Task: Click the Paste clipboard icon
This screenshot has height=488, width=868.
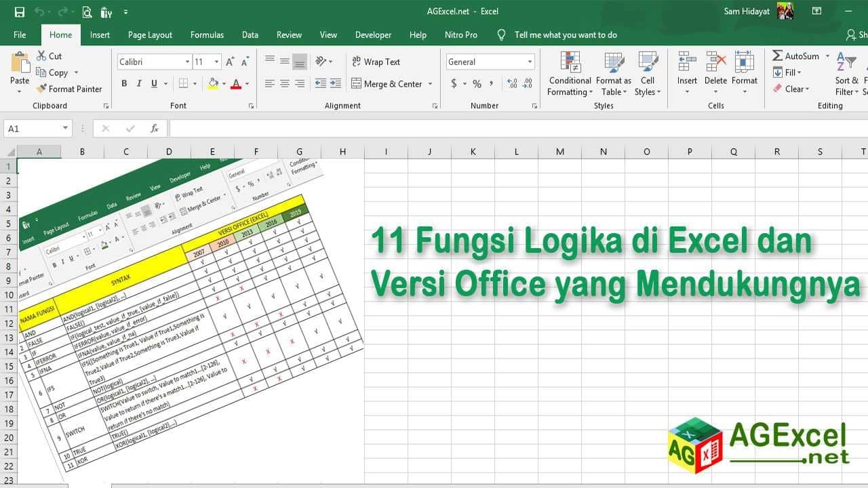Action: (20, 62)
